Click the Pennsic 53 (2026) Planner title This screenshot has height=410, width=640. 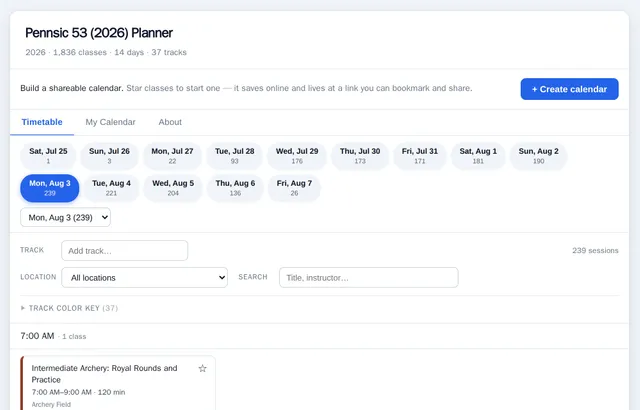(x=99, y=33)
